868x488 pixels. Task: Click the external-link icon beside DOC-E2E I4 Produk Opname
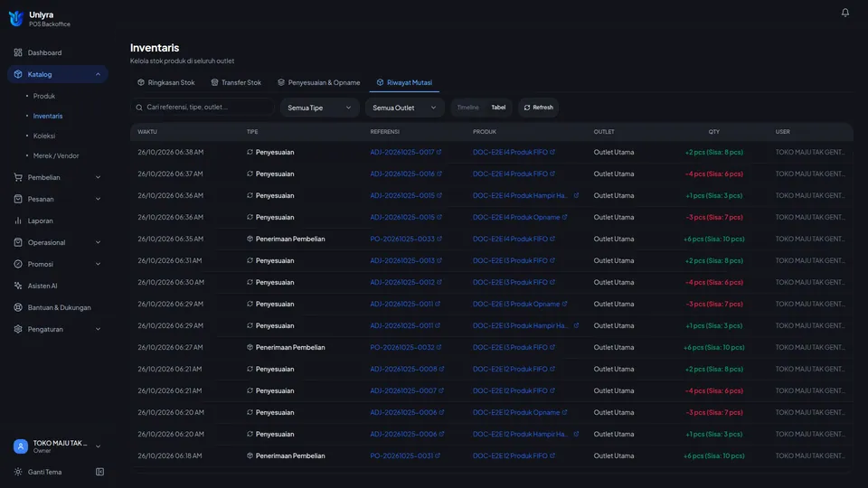564,217
